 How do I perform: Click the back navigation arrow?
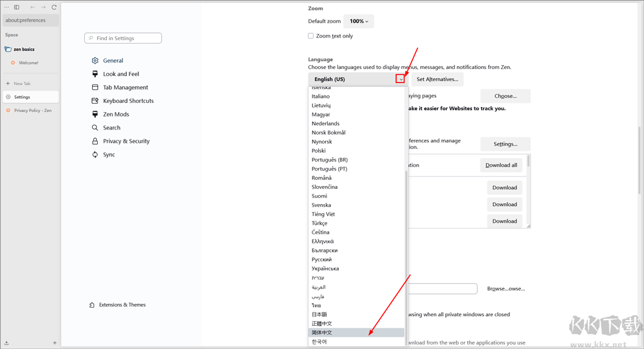(x=32, y=7)
